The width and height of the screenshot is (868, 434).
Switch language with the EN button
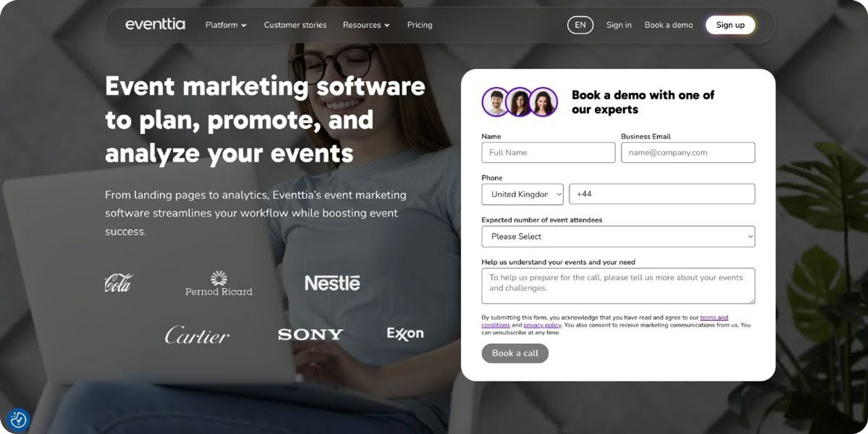[x=580, y=25]
